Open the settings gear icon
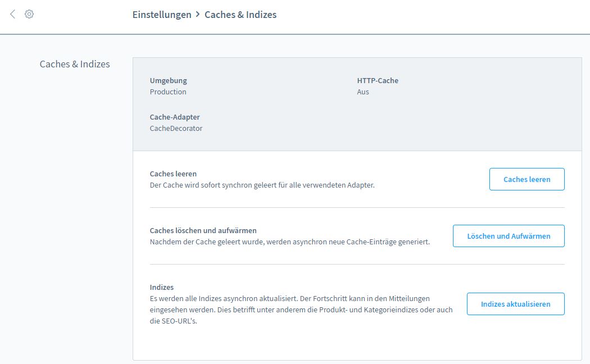Screen dimensions: 590x364 coord(29,14)
